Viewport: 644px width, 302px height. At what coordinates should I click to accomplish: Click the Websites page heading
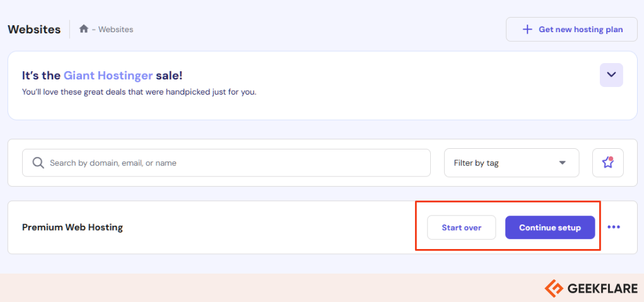tap(34, 30)
